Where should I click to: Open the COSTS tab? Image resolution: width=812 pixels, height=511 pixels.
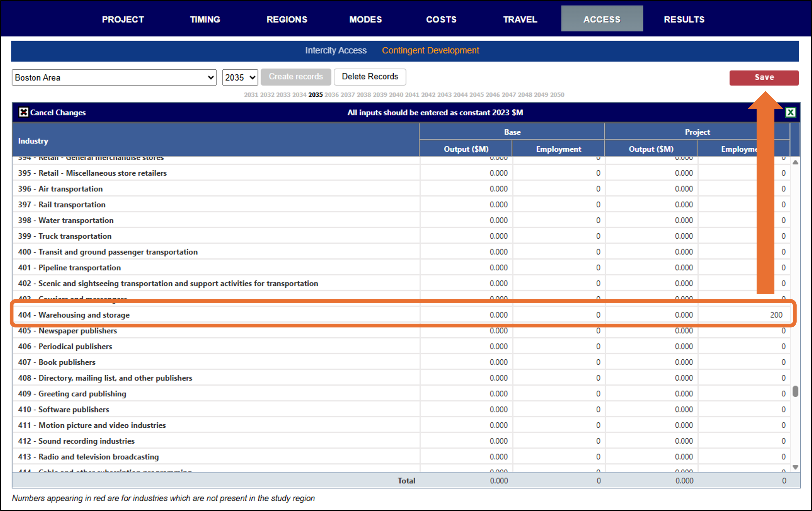point(441,19)
